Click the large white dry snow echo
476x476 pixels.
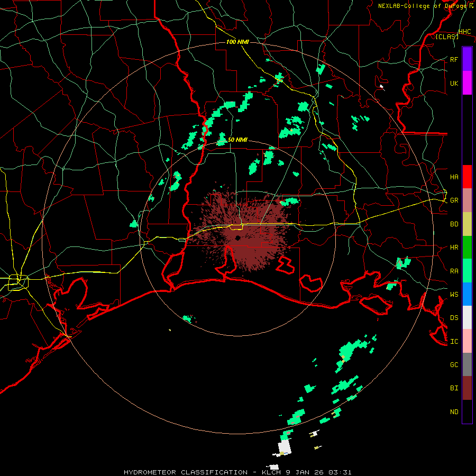285,447
